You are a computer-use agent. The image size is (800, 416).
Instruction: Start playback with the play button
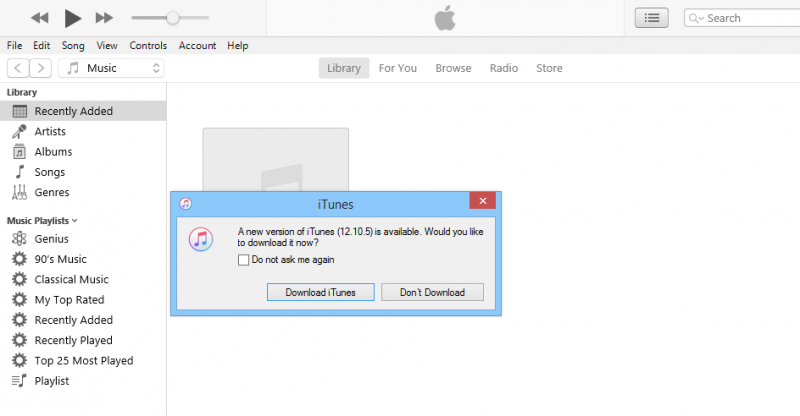[72, 18]
